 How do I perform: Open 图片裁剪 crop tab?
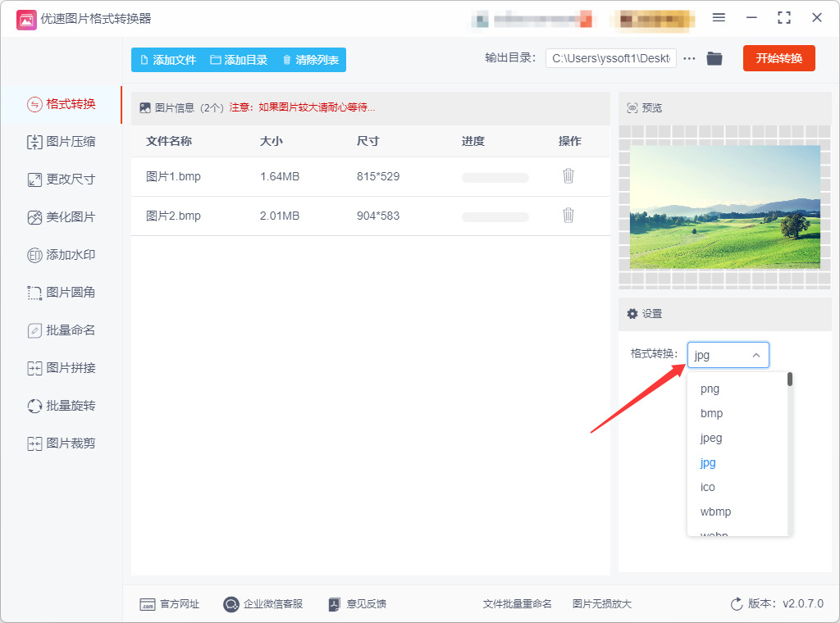point(61,443)
